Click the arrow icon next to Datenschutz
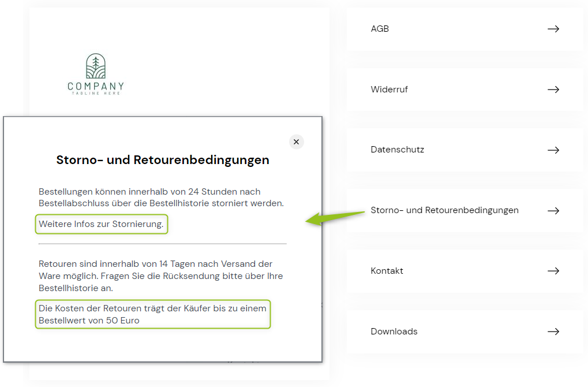This screenshot has width=588, height=387. coord(553,150)
